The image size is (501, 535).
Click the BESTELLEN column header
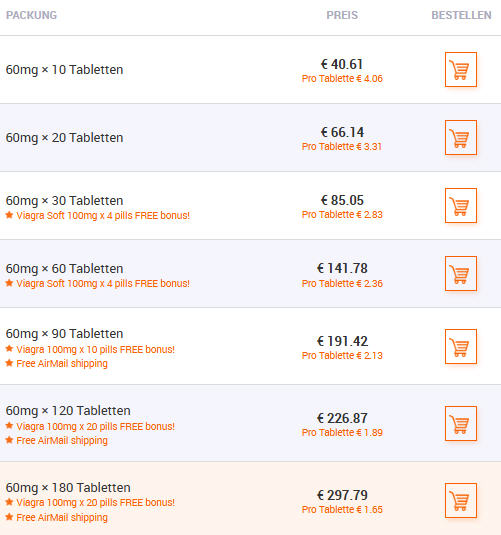[461, 15]
